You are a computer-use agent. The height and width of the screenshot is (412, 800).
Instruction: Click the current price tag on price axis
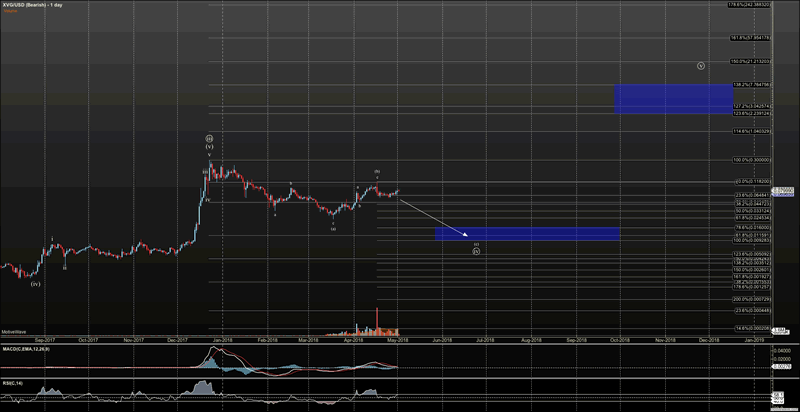pyautogui.click(x=783, y=191)
